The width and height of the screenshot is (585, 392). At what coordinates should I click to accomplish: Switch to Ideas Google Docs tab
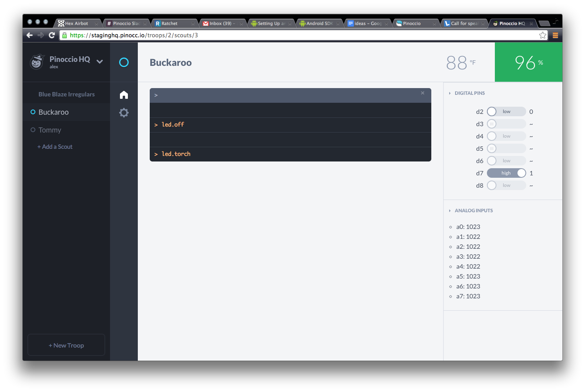pos(368,23)
